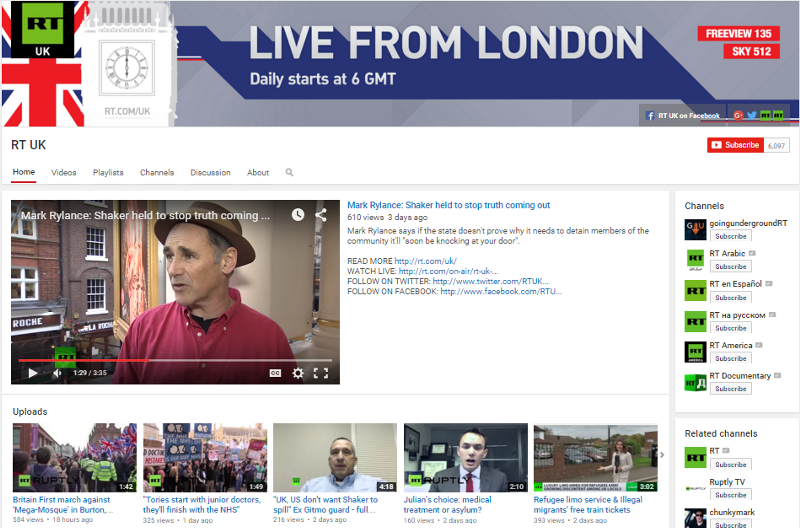
Task: Click the RT Documentary channel avatar
Action: point(695,383)
